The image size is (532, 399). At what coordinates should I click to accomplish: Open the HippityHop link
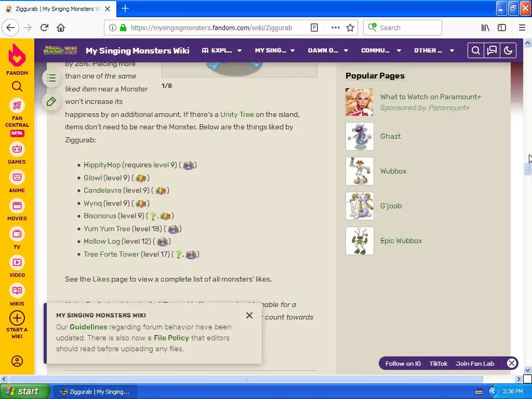102,165
